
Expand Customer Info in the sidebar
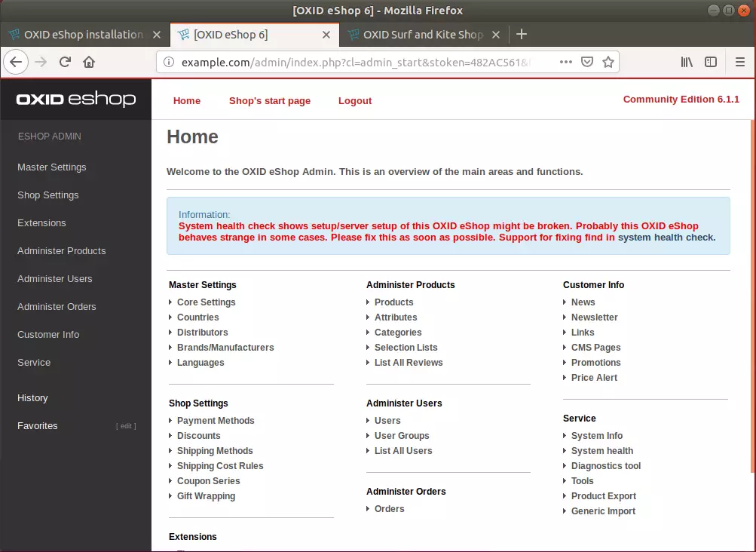pyautogui.click(x=48, y=335)
